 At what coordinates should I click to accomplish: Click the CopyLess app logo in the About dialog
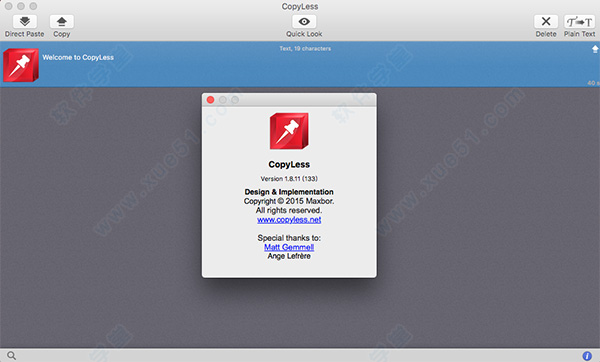click(289, 131)
